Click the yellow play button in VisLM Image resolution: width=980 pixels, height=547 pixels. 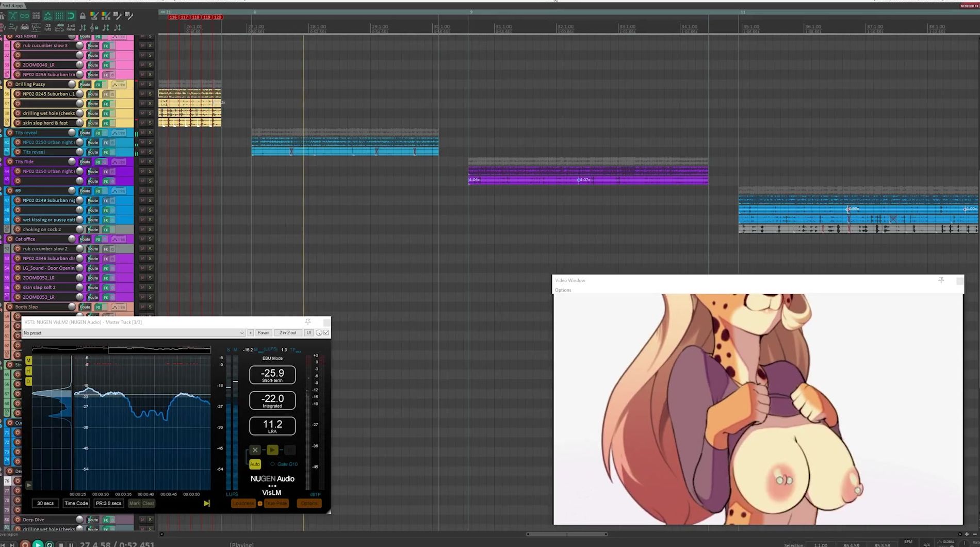pyautogui.click(x=272, y=450)
